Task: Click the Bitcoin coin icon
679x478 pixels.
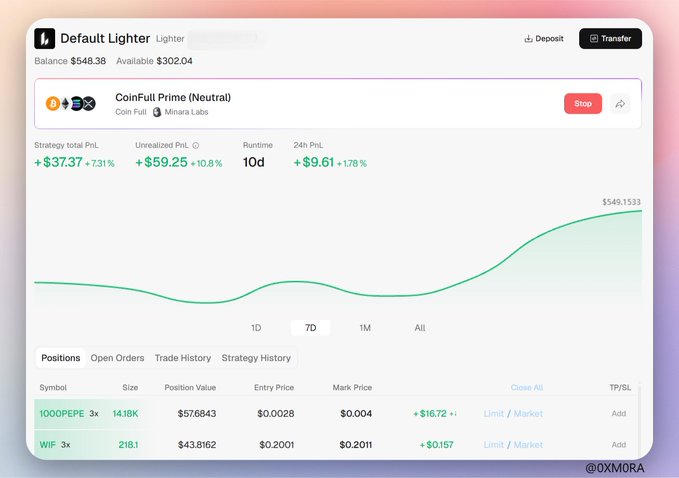Action: click(53, 104)
